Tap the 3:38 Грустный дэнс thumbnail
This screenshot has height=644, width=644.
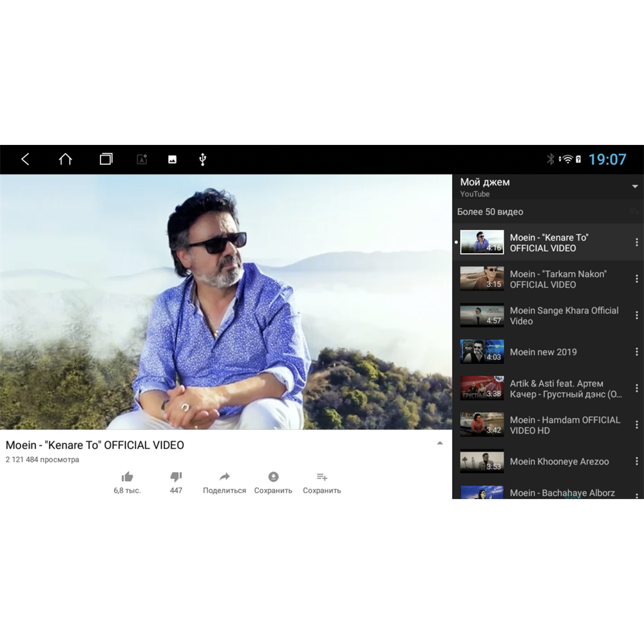(482, 388)
